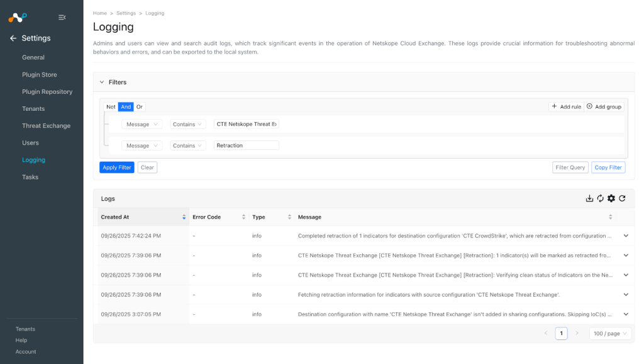Click '09/26/2025 7:42:24 PM' timestamp cell
The height and width of the screenshot is (364, 644).
pyautogui.click(x=131, y=236)
